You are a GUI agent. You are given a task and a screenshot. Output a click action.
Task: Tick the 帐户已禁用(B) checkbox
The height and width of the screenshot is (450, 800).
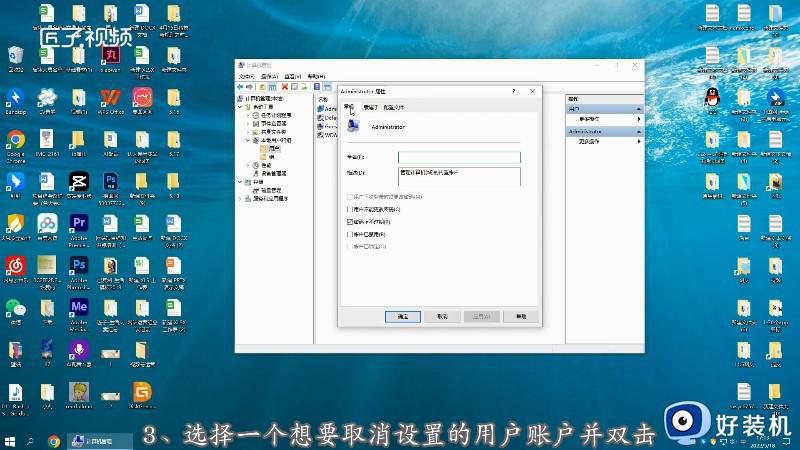pos(350,234)
